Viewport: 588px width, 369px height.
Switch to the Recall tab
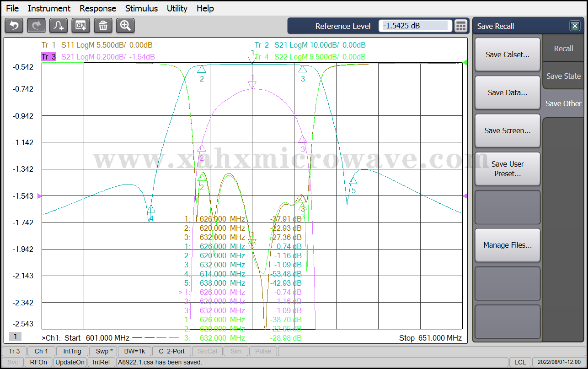click(563, 49)
